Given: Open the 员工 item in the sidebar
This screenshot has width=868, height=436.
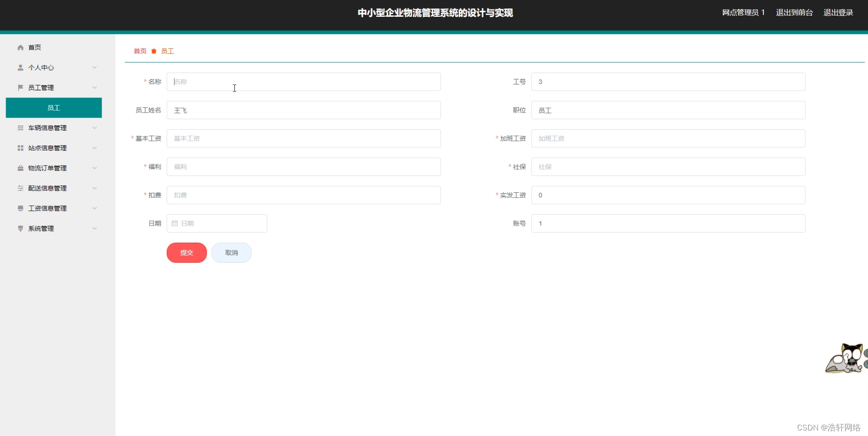Looking at the screenshot, I should (x=54, y=107).
